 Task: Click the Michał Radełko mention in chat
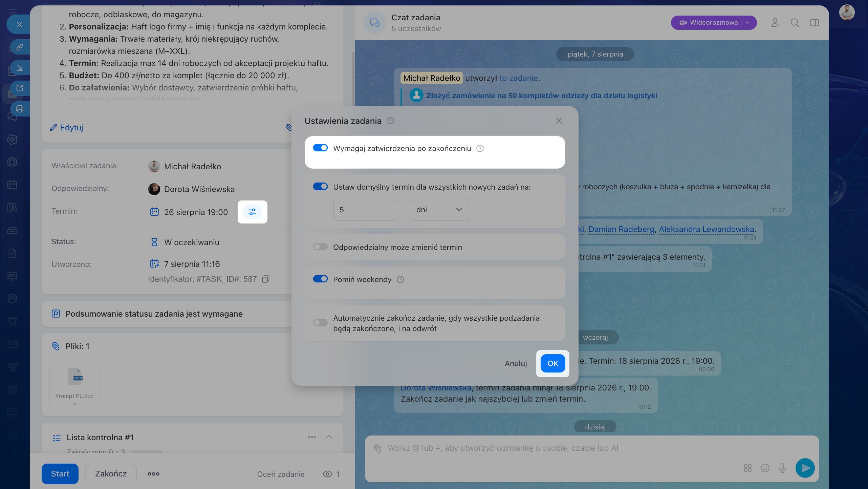click(x=432, y=78)
